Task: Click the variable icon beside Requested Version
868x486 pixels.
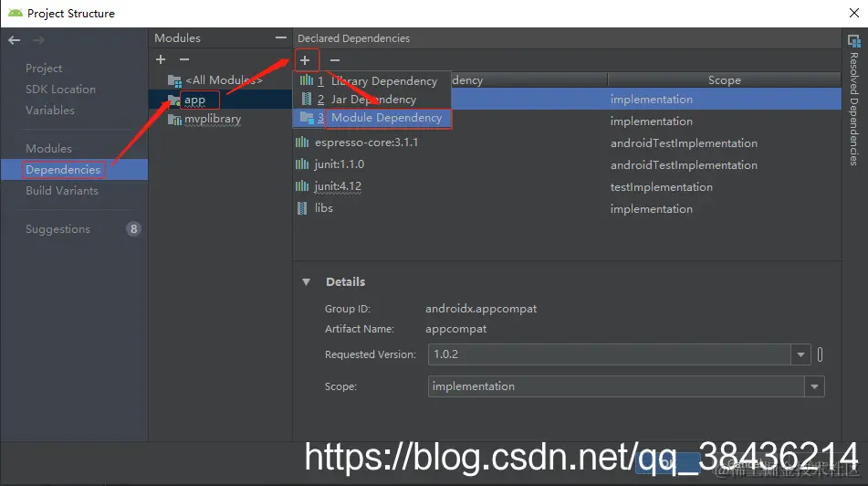Action: (820, 354)
